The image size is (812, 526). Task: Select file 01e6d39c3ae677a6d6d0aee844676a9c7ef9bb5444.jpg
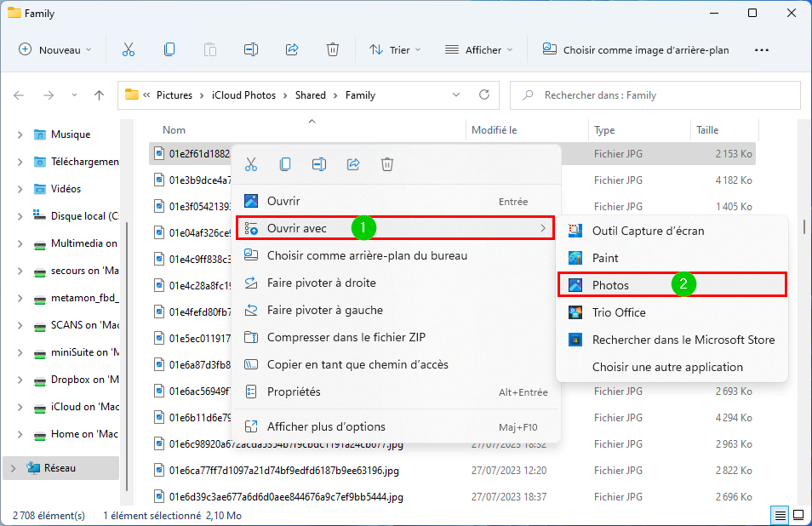(x=286, y=497)
